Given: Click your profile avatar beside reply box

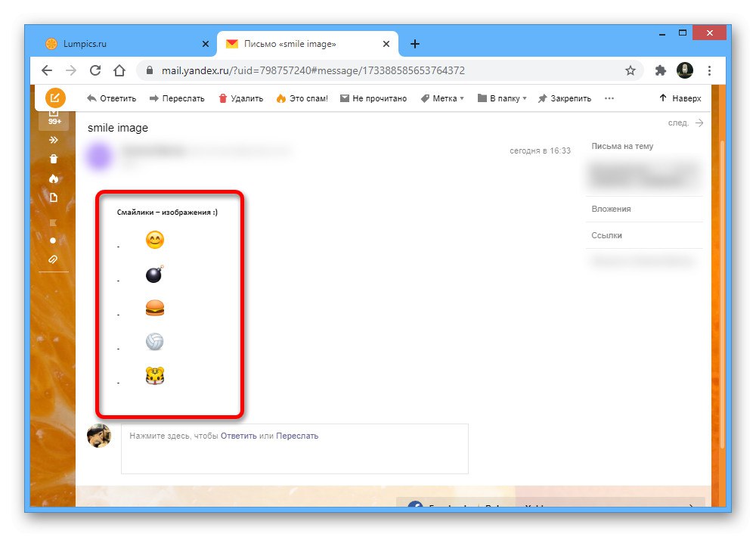Looking at the screenshot, I should click(99, 436).
